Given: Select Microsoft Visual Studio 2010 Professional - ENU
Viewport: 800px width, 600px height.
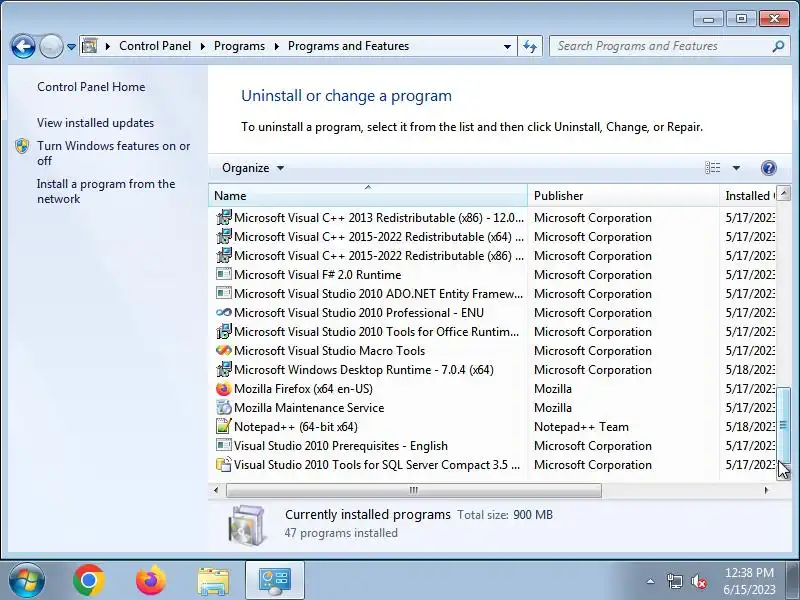Looking at the screenshot, I should (x=359, y=313).
